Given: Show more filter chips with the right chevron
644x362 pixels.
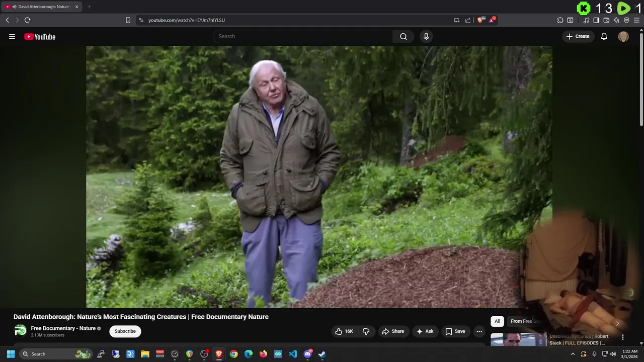Looking at the screenshot, I should click(x=617, y=323).
